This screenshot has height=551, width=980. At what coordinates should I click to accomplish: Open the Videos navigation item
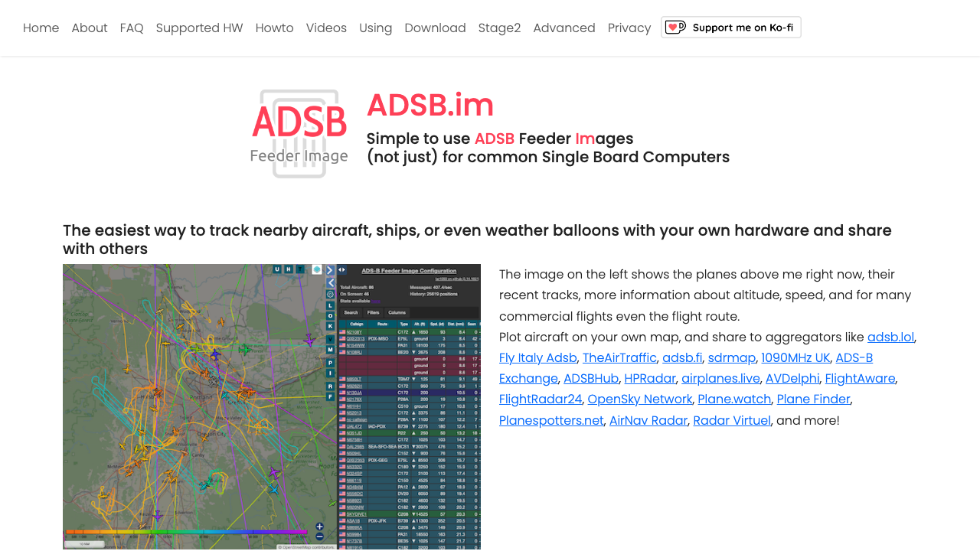pos(326,28)
